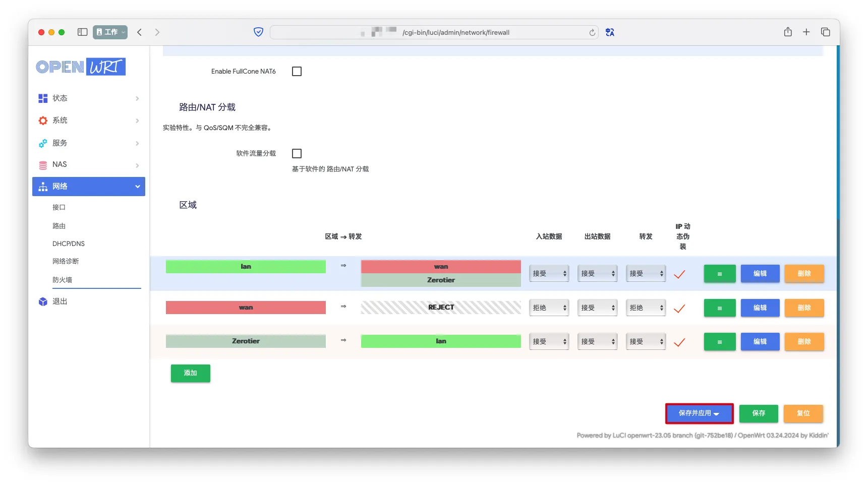The image size is (868, 485).
Task: Click the Safari sidebar toggle icon
Action: click(x=82, y=32)
